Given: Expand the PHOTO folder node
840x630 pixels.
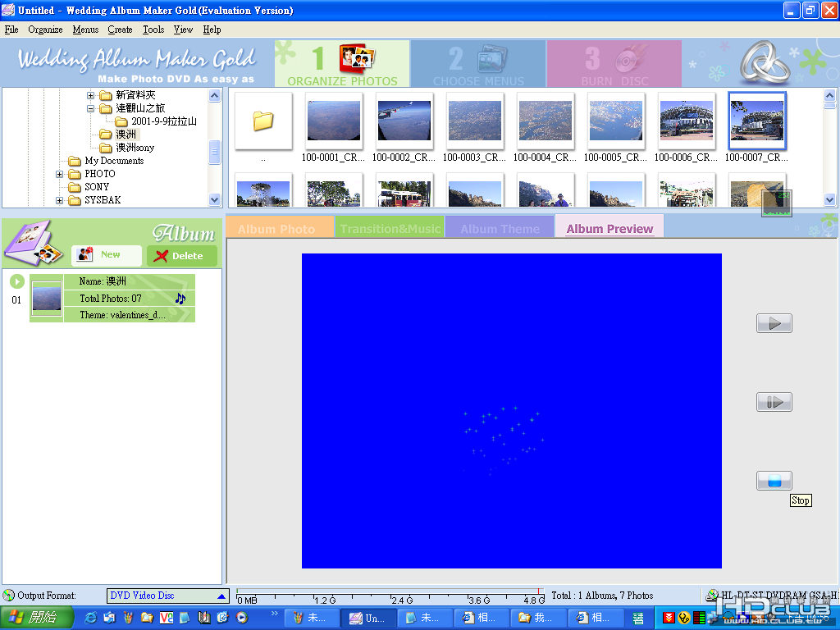Looking at the screenshot, I should click(x=59, y=174).
